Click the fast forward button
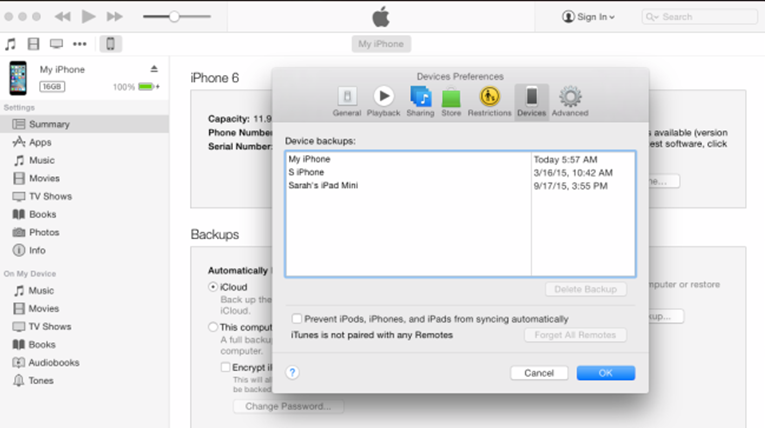The image size is (765, 428). click(x=115, y=17)
